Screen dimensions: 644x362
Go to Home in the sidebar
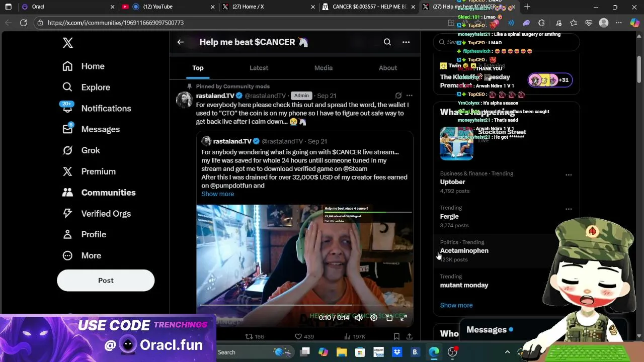(x=84, y=66)
